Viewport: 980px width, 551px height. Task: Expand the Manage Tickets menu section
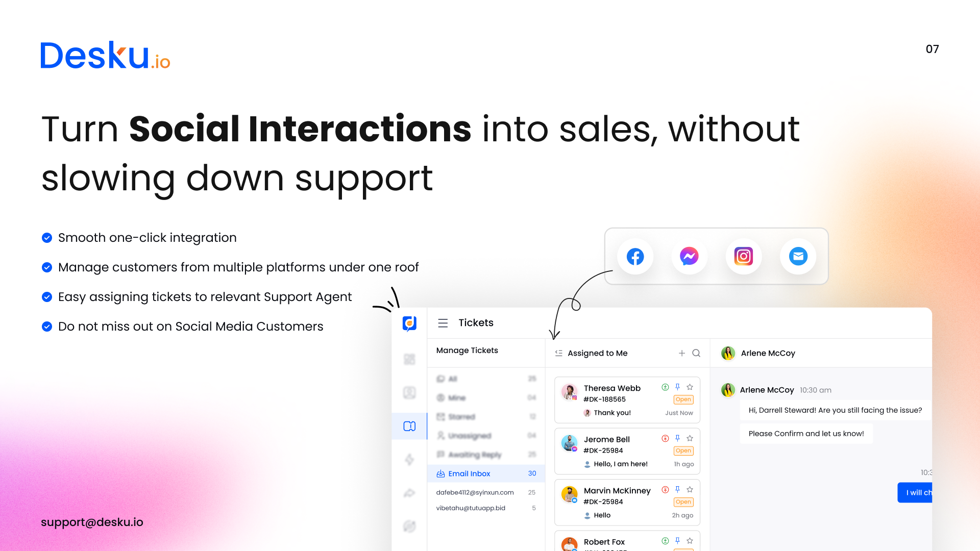point(466,350)
